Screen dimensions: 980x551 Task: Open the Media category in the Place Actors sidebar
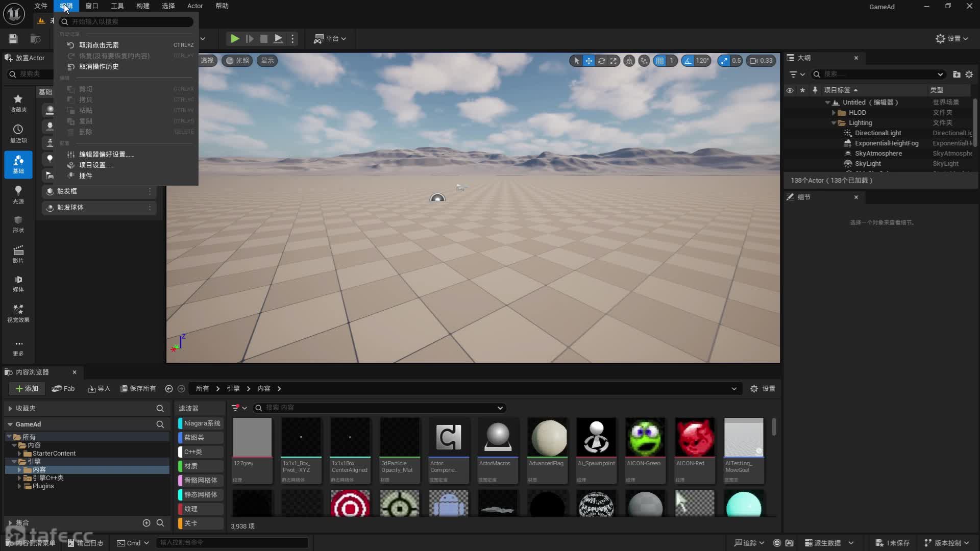point(18,283)
